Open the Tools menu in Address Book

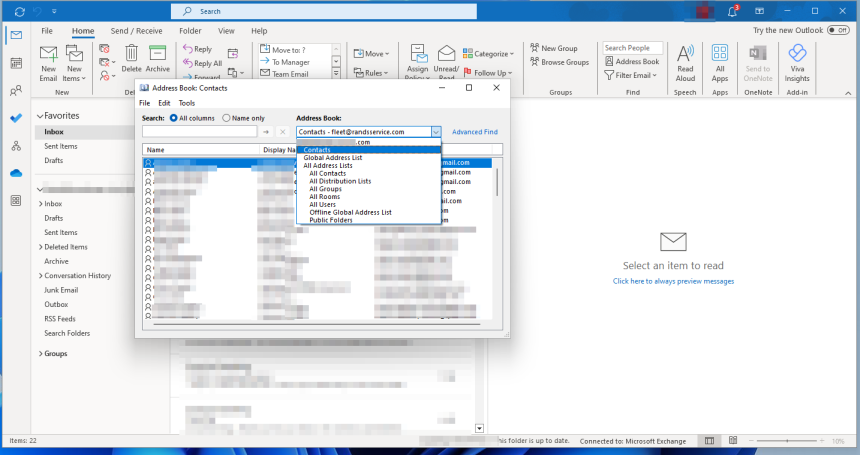tap(186, 103)
